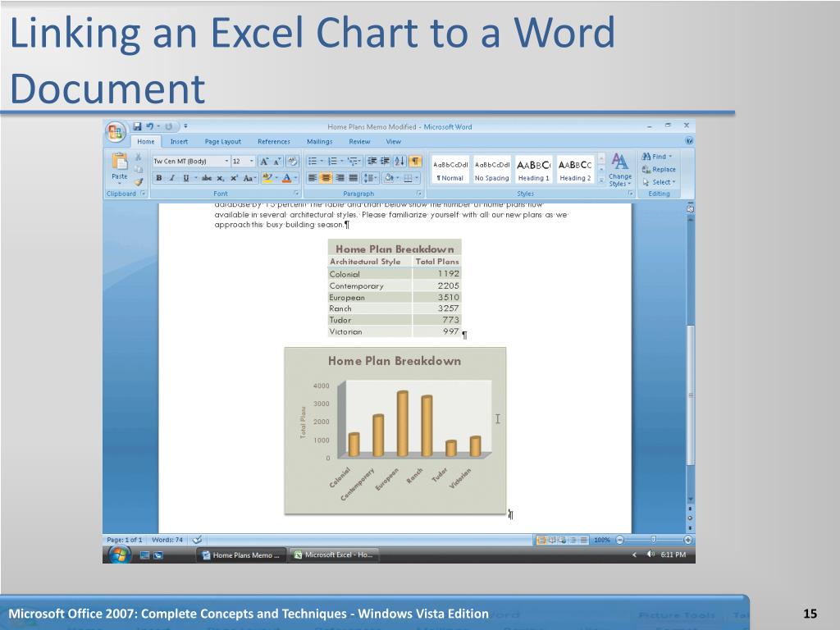The width and height of the screenshot is (840, 630).
Task: Click the text highlight color button
Action: click(269, 178)
